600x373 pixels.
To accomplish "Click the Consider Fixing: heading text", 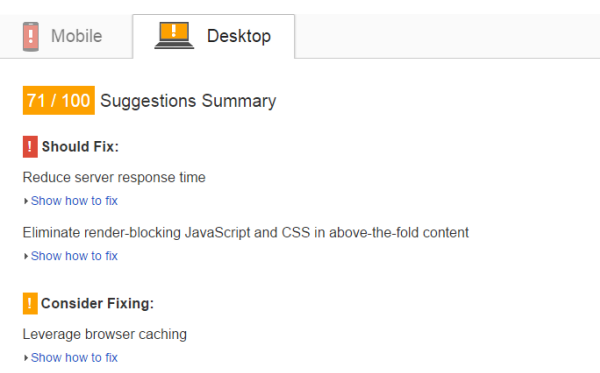I will click(98, 304).
